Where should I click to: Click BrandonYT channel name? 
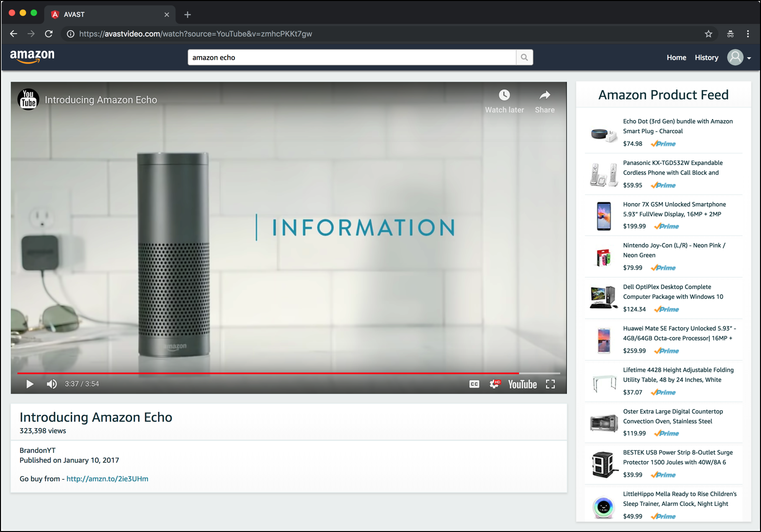click(38, 450)
